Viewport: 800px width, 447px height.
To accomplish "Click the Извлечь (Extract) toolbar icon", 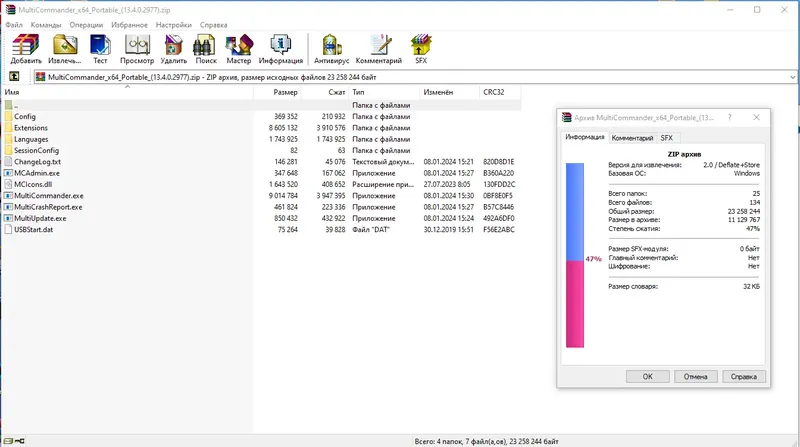I will click(x=65, y=45).
